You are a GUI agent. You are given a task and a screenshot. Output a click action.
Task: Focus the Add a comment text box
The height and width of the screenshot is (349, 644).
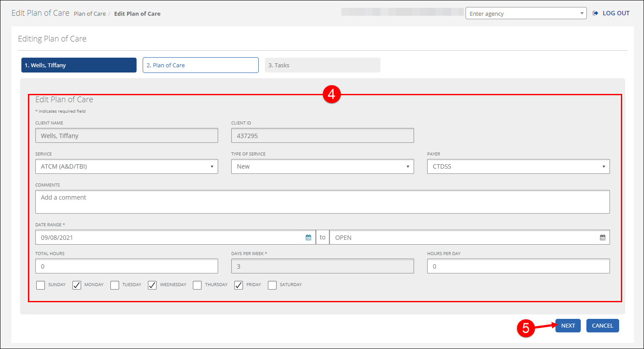322,202
